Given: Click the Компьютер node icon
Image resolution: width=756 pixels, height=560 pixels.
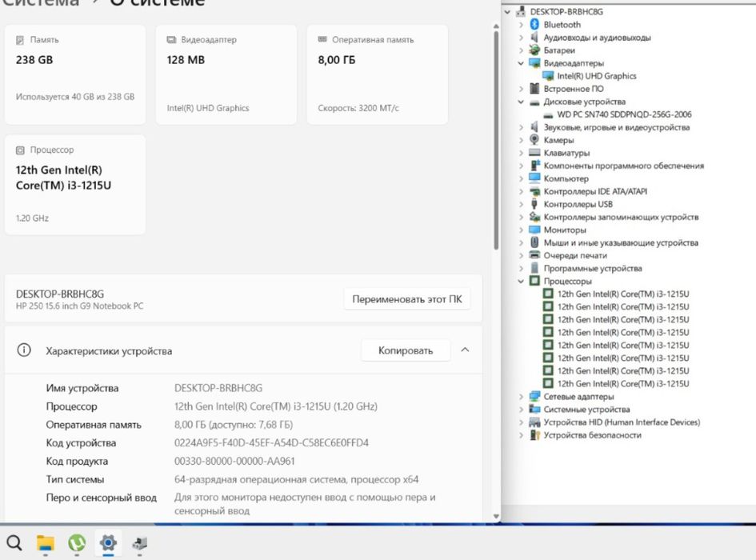Looking at the screenshot, I should point(534,178).
